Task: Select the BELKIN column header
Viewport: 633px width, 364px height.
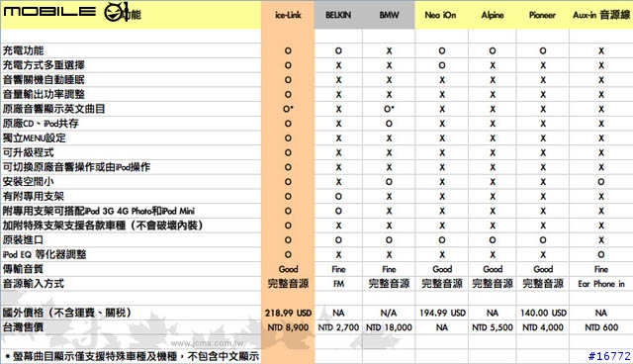Action: [338, 16]
